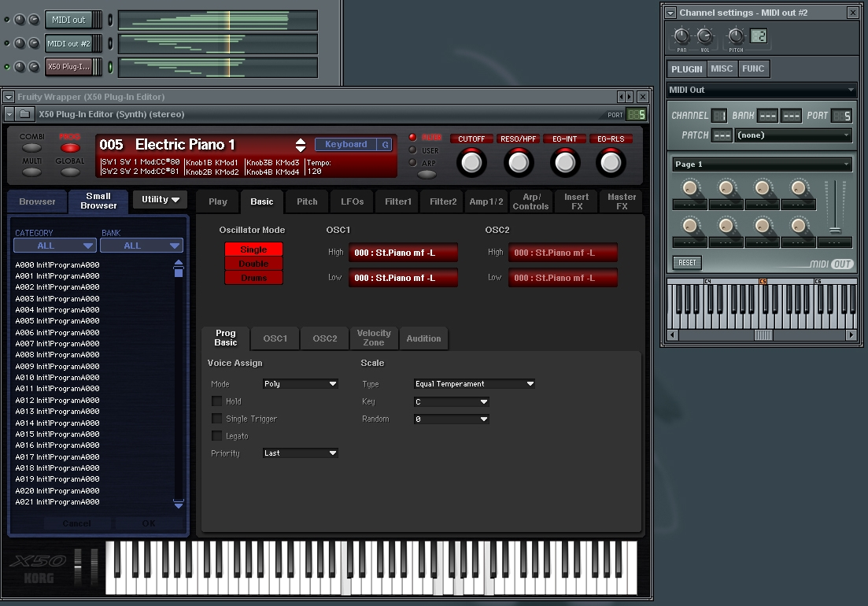Viewport: 868px width, 606px height.
Task: Click the PITCH knob in Channel settings
Action: click(735, 35)
